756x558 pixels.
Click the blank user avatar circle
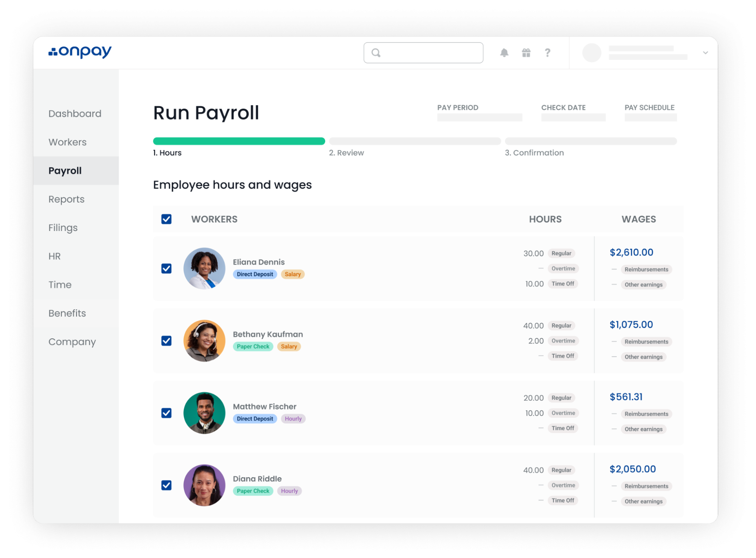tap(591, 53)
